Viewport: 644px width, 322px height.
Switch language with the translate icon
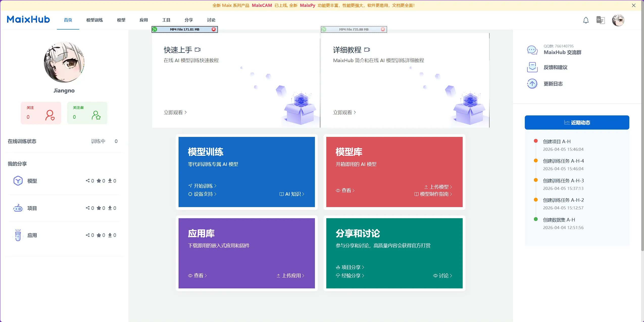tap(601, 20)
